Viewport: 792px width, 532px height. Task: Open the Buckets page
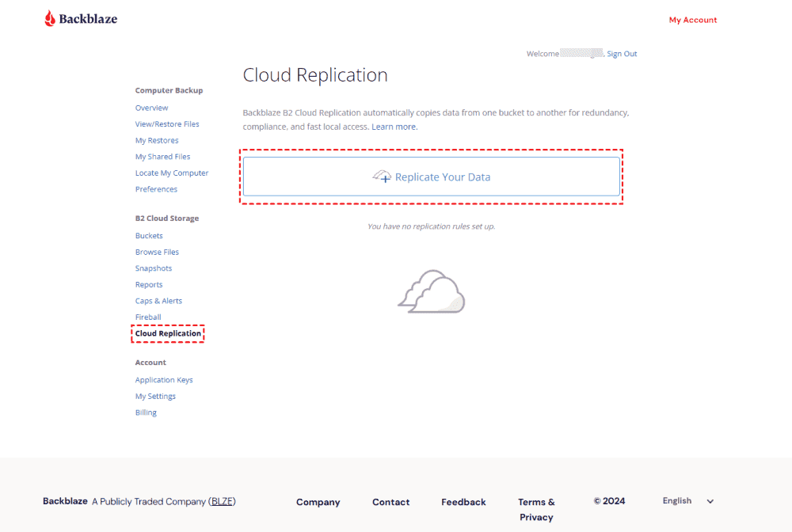[149, 236]
